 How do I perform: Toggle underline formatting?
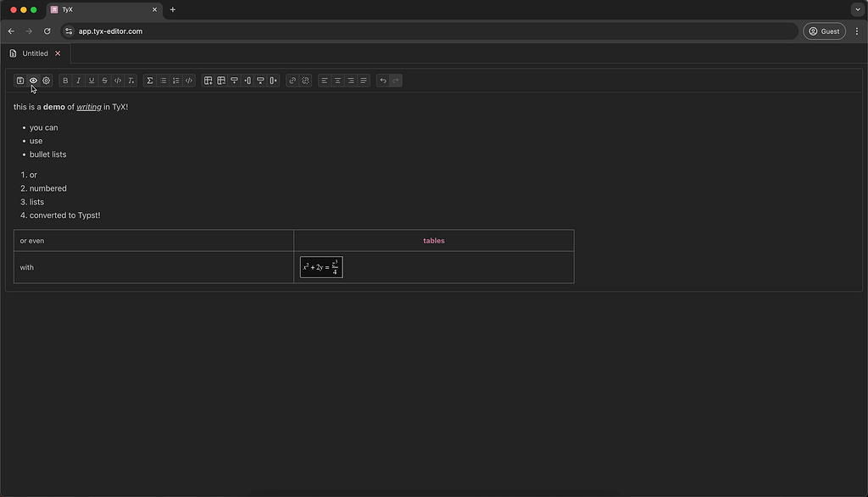pos(92,81)
